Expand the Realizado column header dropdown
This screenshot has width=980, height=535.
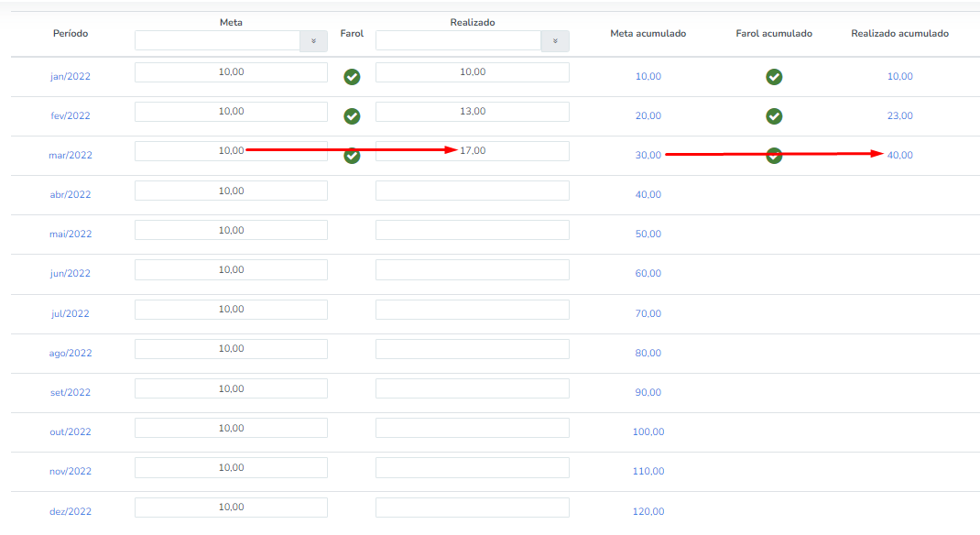coord(555,41)
